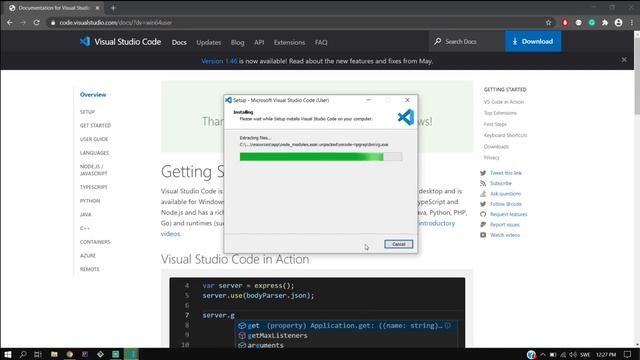Open the CONTAINERS sidebar section

coord(95,242)
